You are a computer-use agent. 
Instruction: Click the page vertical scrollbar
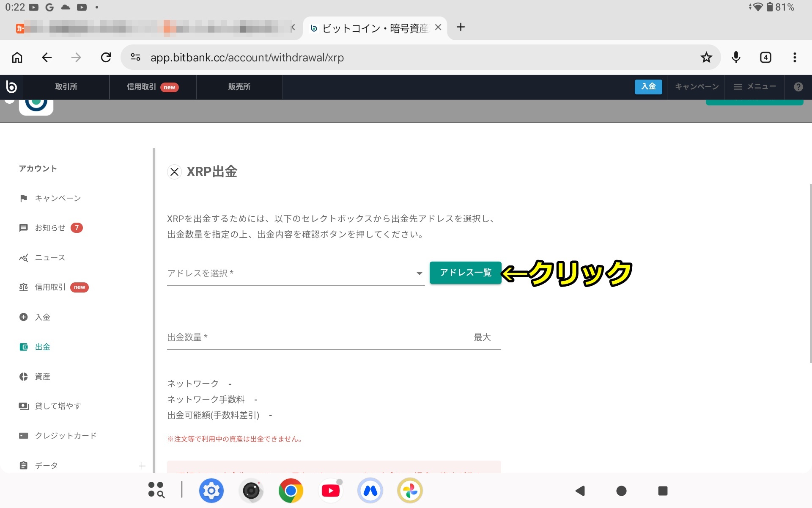tap(810, 273)
